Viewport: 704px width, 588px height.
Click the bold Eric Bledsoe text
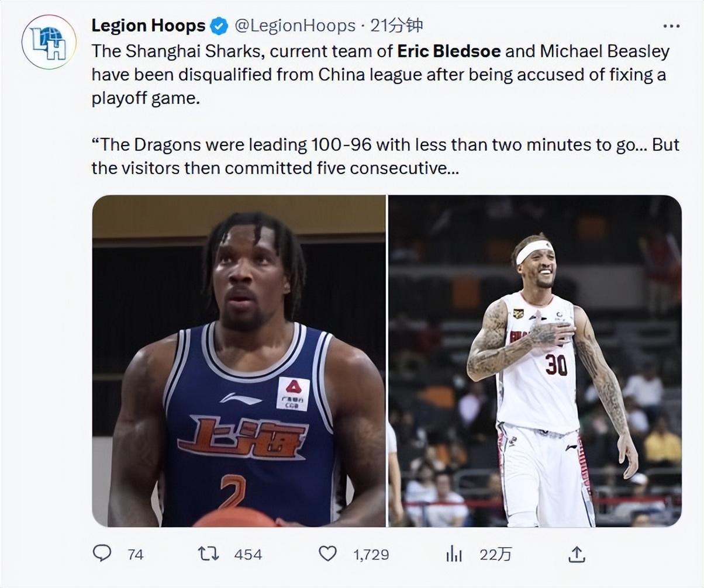click(x=448, y=51)
